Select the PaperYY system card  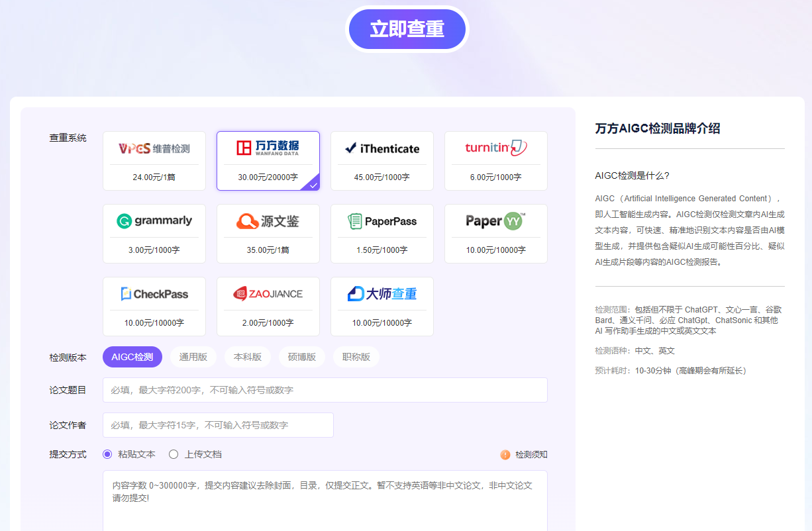pyautogui.click(x=496, y=234)
